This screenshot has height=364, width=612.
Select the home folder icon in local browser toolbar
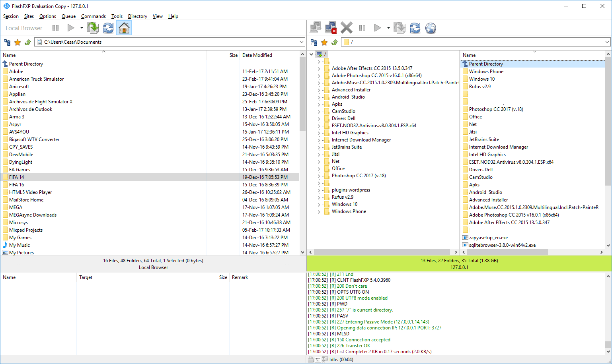coord(124,27)
